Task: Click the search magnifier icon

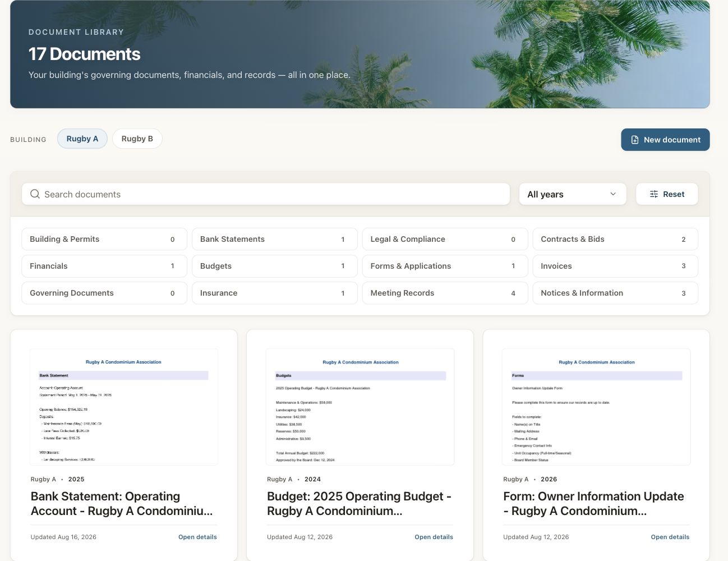Action: [35, 194]
